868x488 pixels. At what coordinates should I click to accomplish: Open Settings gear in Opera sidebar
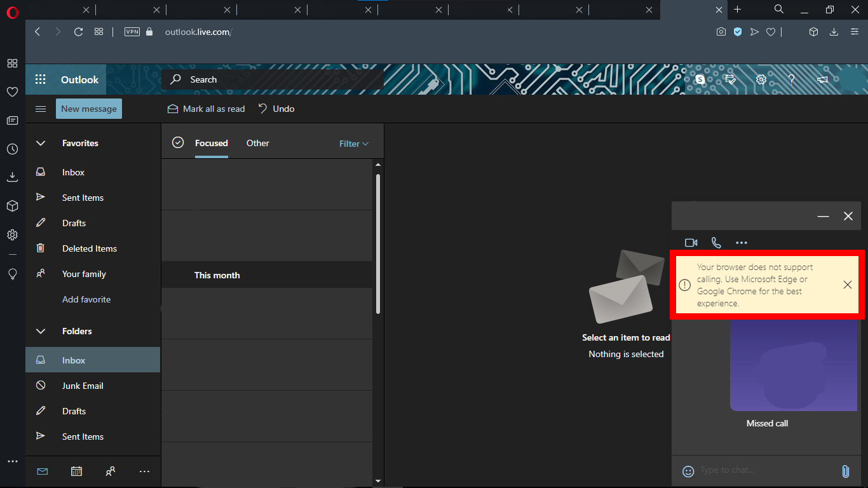[x=12, y=234]
